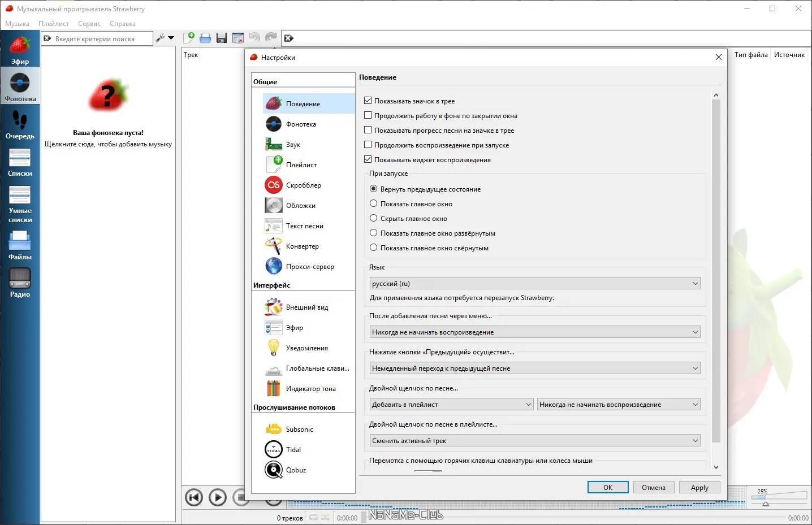Image resolution: width=812 pixels, height=525 pixels.
Task: Uncheck Показывать виджет воспроизведения
Action: point(368,159)
